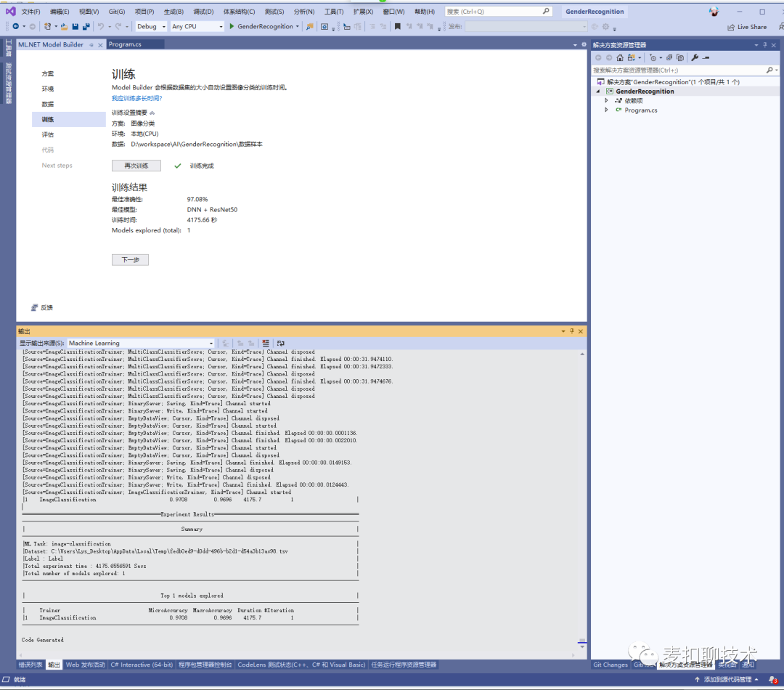Click the pending changes filter icon
The width and height of the screenshot is (784, 690).
653,57
